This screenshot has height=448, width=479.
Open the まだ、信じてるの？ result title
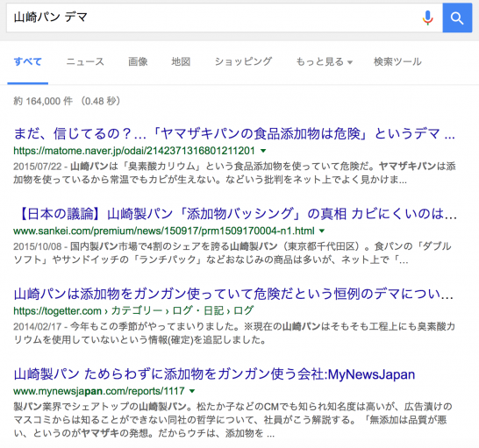click(234, 133)
